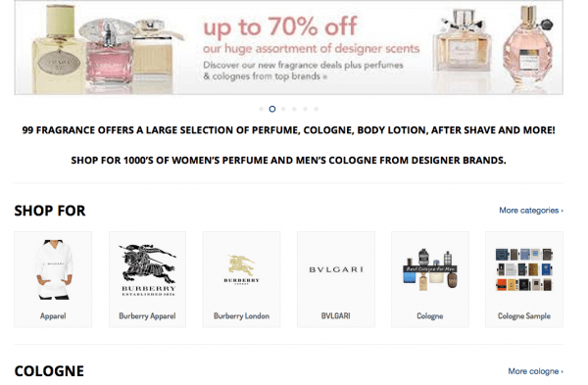Screen dimensions: 588x385
Task: Expand the More categories link
Action: click(x=531, y=211)
